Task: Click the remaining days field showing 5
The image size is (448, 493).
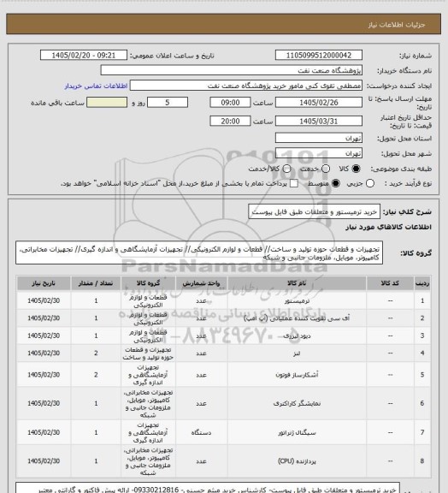Action: click(168, 103)
